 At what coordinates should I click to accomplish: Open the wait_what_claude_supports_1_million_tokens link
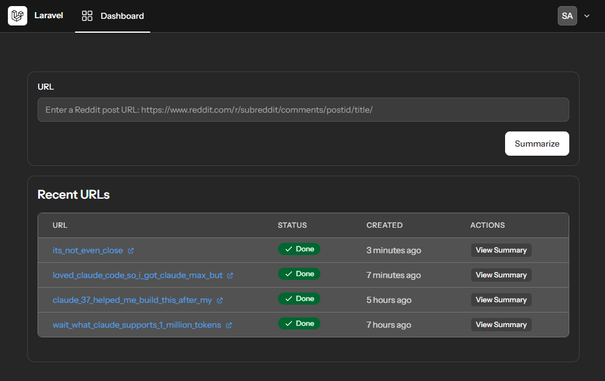point(137,325)
